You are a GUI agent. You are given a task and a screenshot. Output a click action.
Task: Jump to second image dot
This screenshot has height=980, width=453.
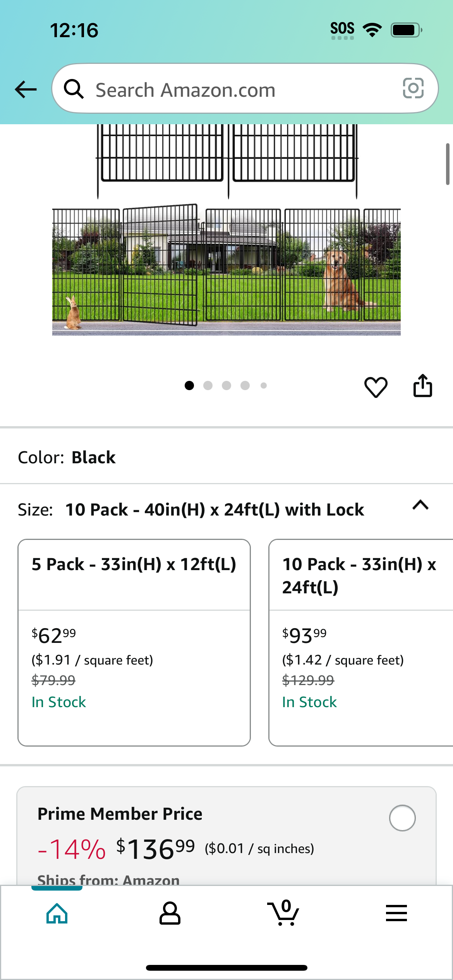coord(208,385)
